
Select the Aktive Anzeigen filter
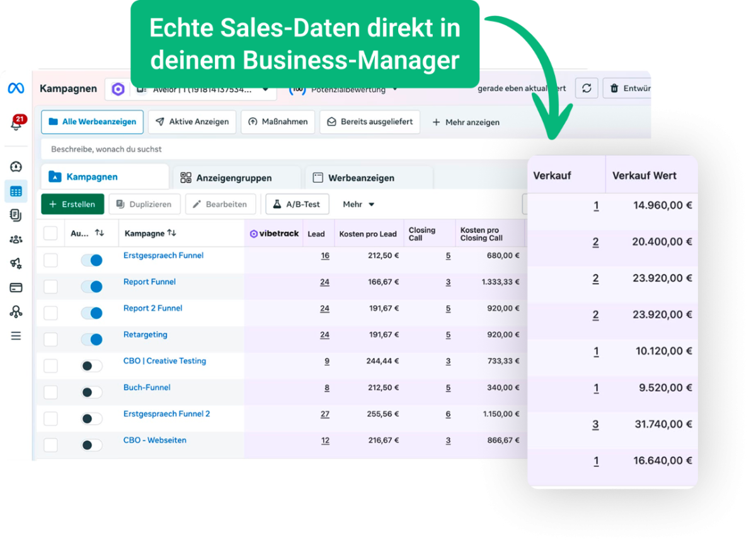coord(192,122)
